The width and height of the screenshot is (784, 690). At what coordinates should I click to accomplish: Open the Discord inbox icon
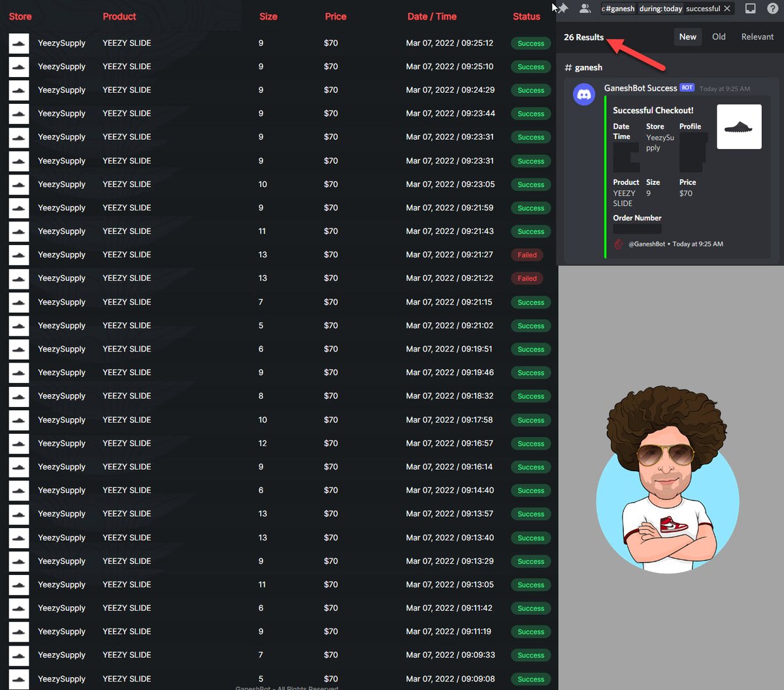[x=750, y=8]
